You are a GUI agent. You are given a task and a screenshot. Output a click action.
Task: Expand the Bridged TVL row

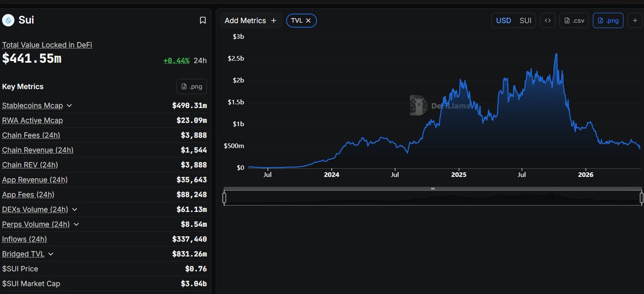pos(50,254)
